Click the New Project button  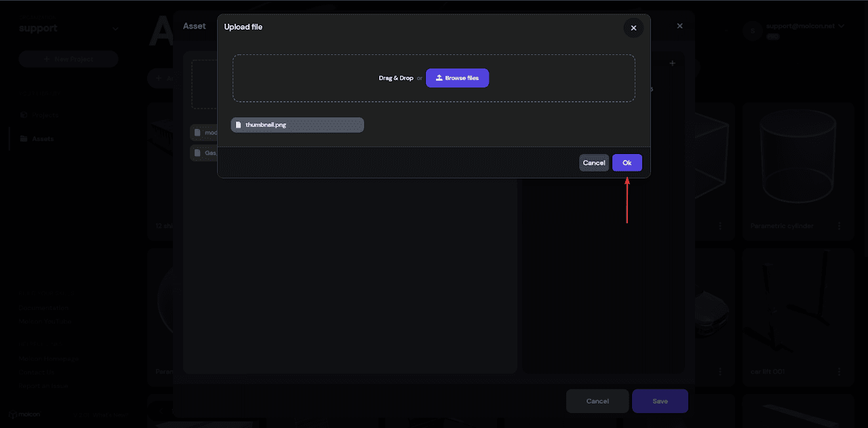point(68,59)
